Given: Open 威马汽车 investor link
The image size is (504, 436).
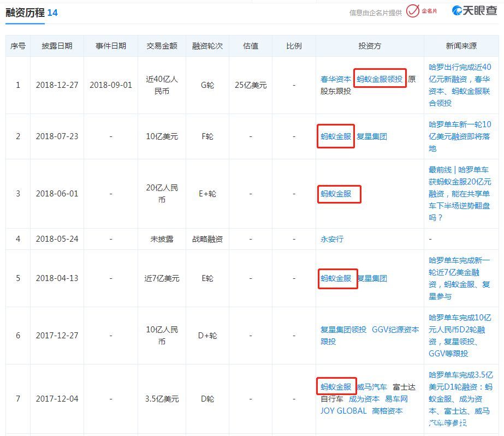Looking at the screenshot, I should point(372,387).
